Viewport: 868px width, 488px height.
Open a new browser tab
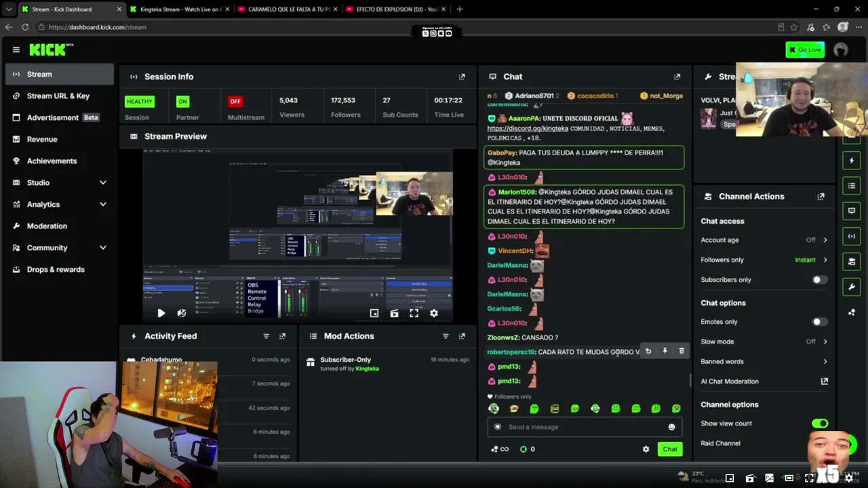coord(460,9)
